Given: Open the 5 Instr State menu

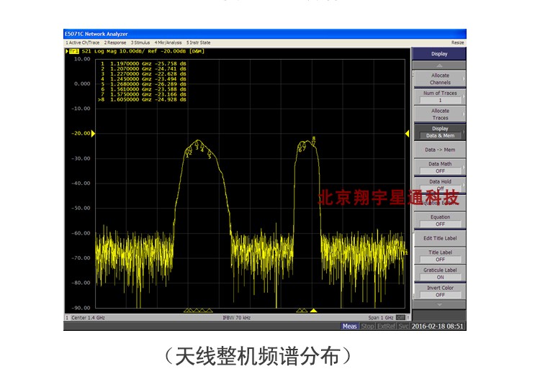Looking at the screenshot, I should [199, 42].
